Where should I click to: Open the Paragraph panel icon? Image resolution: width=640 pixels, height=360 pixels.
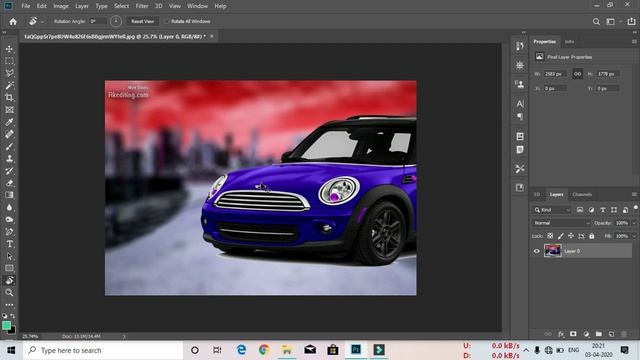click(520, 117)
